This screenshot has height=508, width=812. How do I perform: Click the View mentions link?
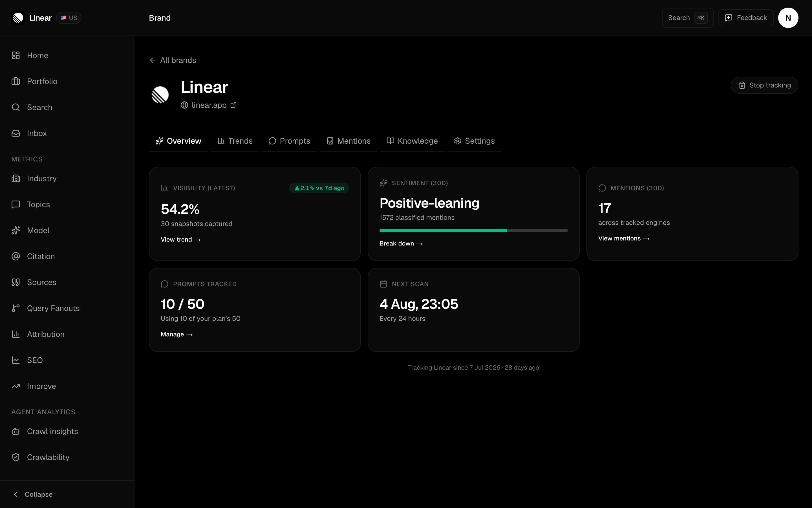pos(624,238)
